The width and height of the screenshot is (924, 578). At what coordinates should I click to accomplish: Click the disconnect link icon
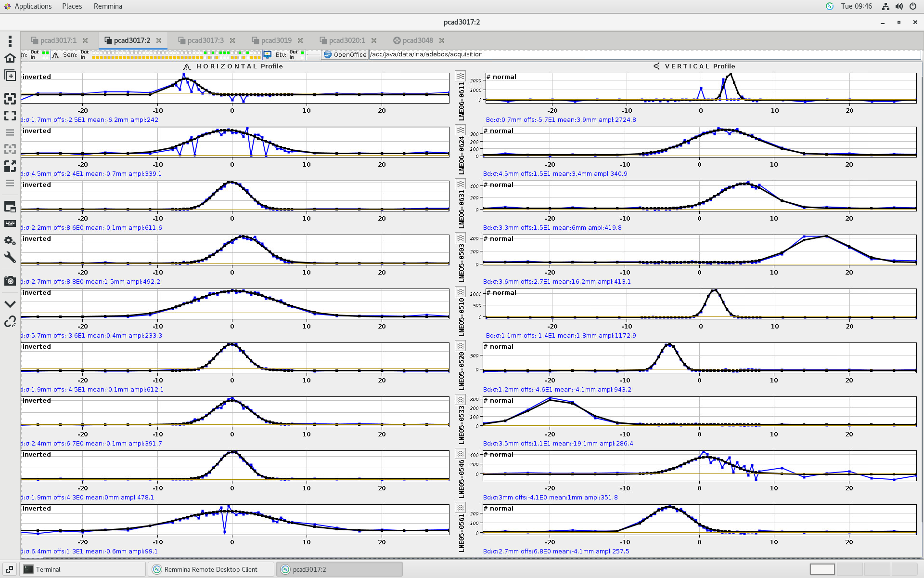coord(10,321)
